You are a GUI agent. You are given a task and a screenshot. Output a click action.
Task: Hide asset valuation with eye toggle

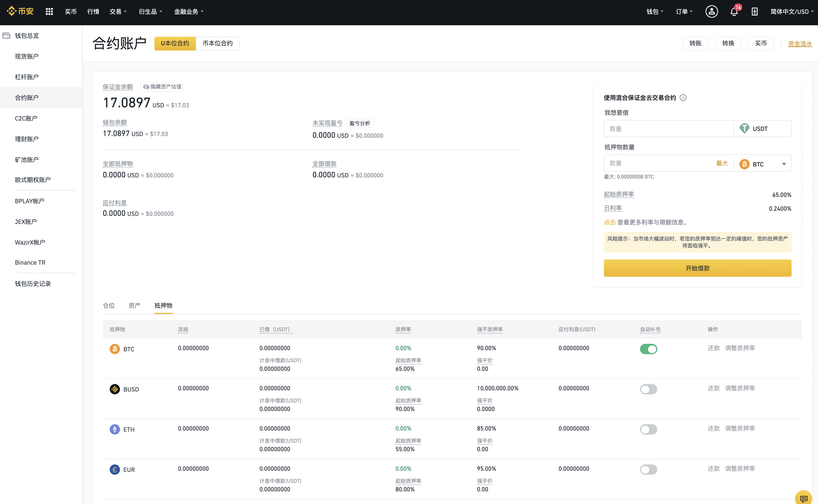click(162, 87)
